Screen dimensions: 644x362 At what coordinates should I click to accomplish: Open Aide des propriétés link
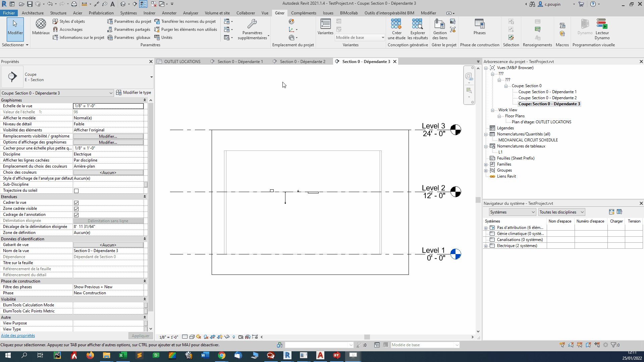18,336
